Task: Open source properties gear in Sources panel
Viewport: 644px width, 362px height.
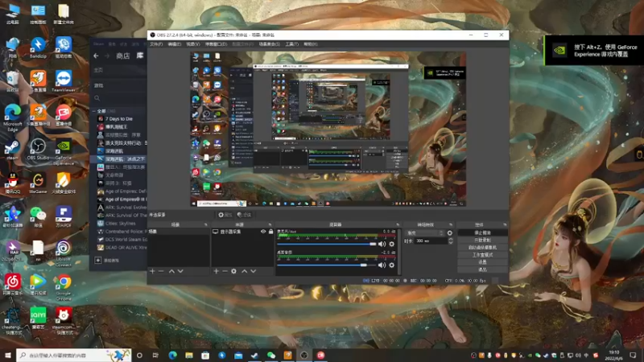Action: pyautogui.click(x=233, y=271)
